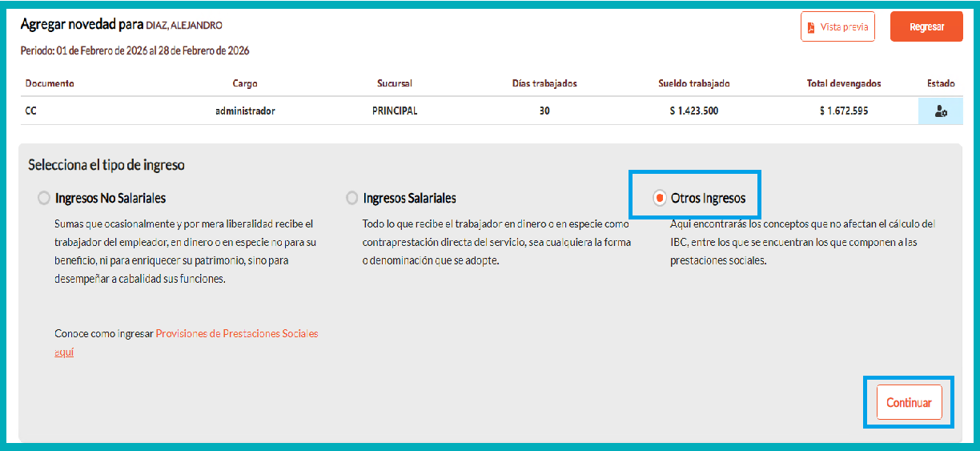
Task: Open the Provisiones de Prestaciones Sociales link
Action: coord(236,333)
